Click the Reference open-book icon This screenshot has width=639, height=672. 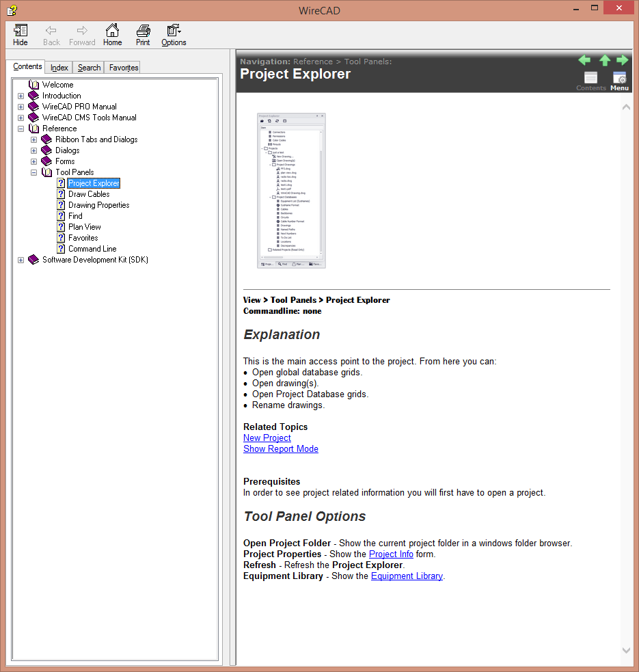pos(34,129)
